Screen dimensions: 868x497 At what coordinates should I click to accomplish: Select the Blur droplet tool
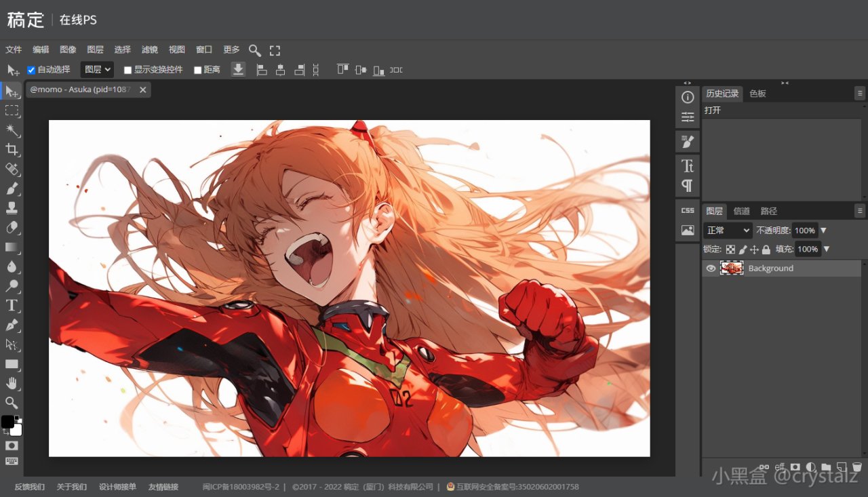[12, 266]
